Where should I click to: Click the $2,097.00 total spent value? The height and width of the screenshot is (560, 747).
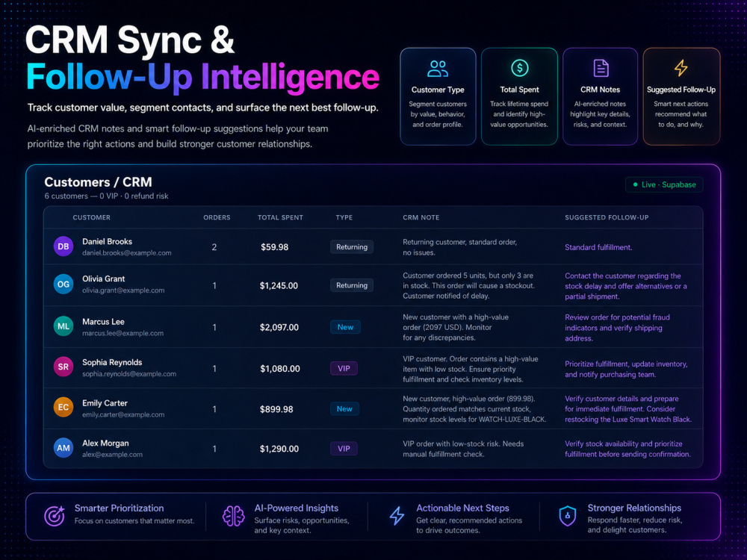click(x=279, y=328)
